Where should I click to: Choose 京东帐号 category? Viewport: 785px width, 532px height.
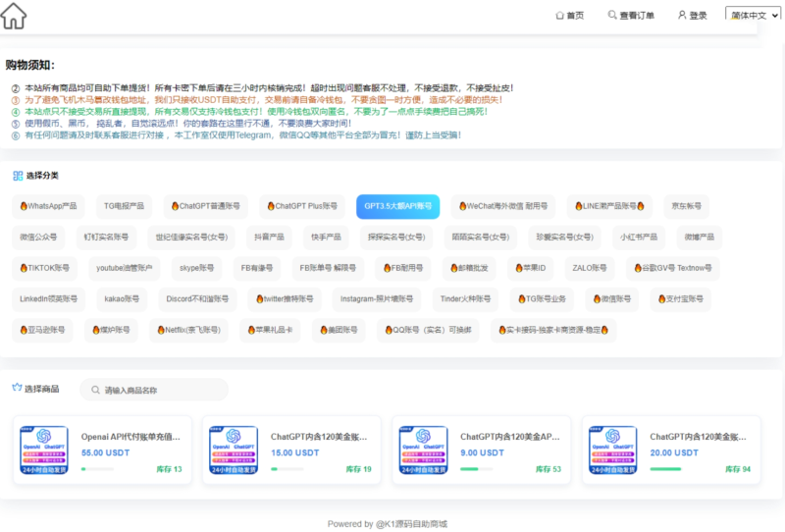point(686,206)
